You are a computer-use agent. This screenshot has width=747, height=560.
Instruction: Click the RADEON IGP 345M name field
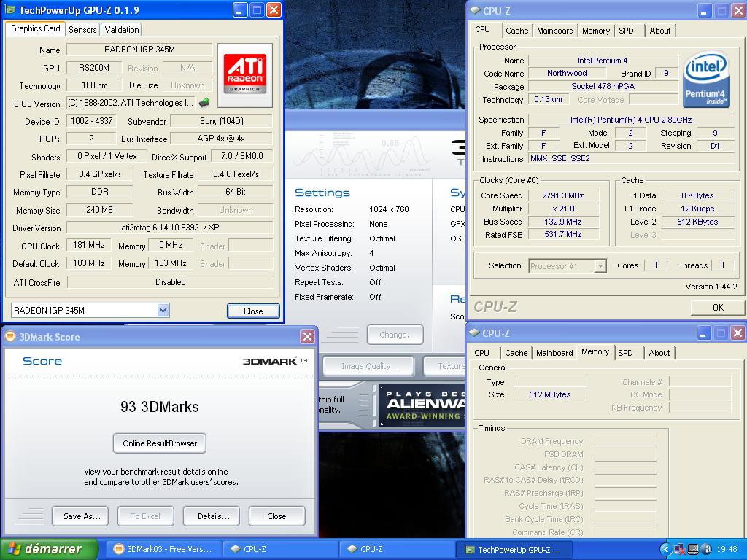coord(139,50)
